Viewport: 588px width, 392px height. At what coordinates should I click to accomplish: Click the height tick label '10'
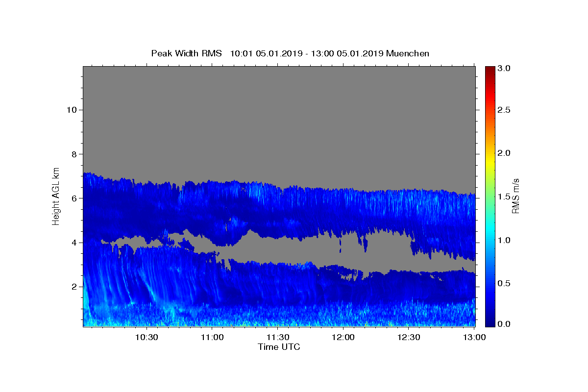(71, 110)
